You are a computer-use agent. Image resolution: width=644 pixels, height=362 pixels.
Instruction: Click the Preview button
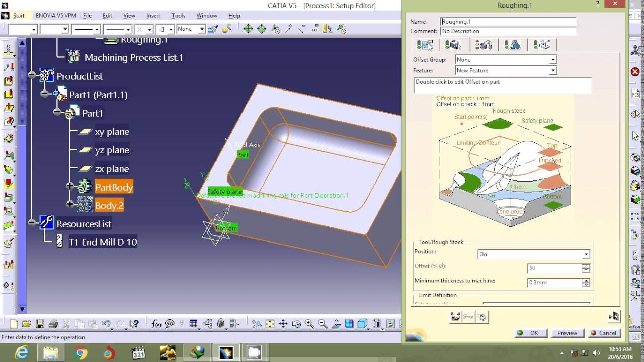coord(567,333)
